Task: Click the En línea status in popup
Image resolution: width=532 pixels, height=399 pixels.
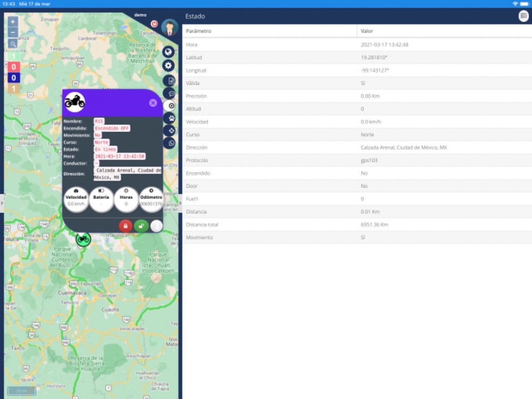Action: tap(105, 149)
